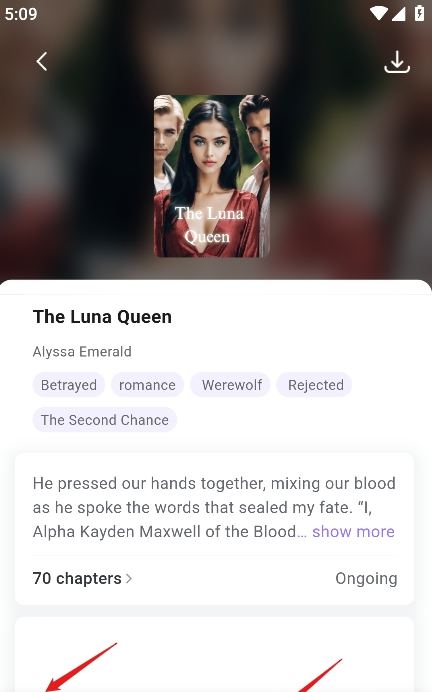Select the romance tag

click(x=147, y=385)
